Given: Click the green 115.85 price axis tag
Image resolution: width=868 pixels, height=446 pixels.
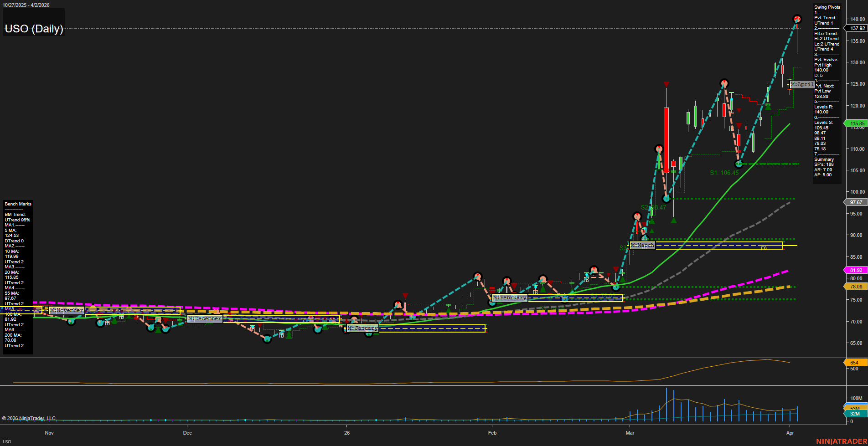Looking at the screenshot, I should click(x=857, y=123).
